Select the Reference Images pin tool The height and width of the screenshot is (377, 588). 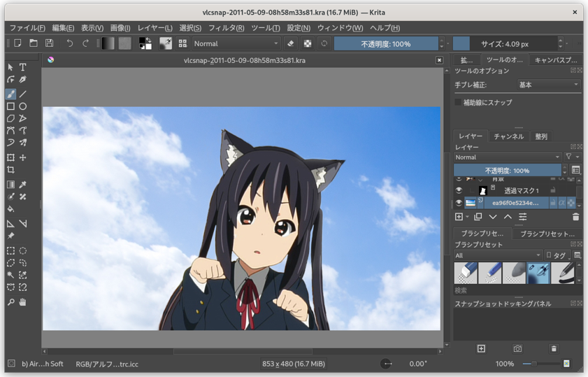tap(10, 236)
